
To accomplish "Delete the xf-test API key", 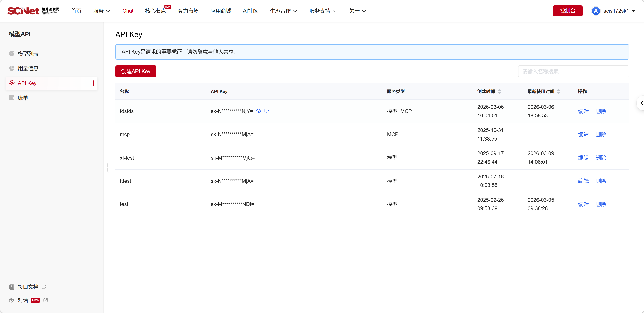I will pyautogui.click(x=601, y=158).
